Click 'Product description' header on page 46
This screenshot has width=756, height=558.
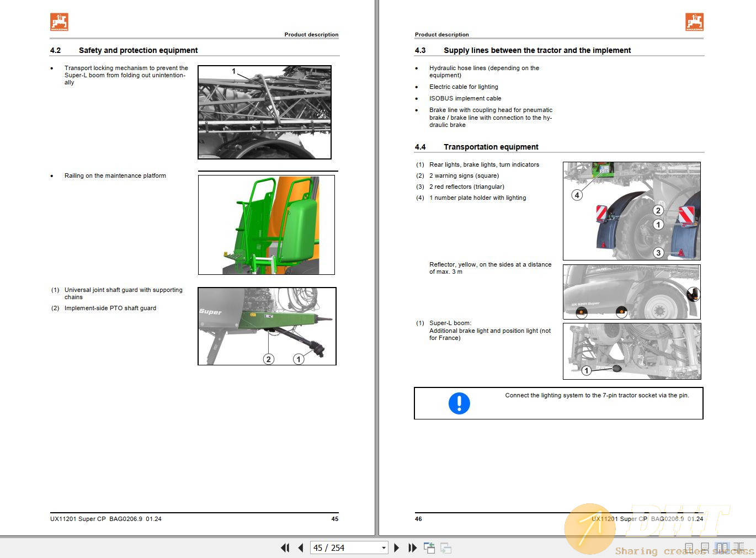(442, 34)
